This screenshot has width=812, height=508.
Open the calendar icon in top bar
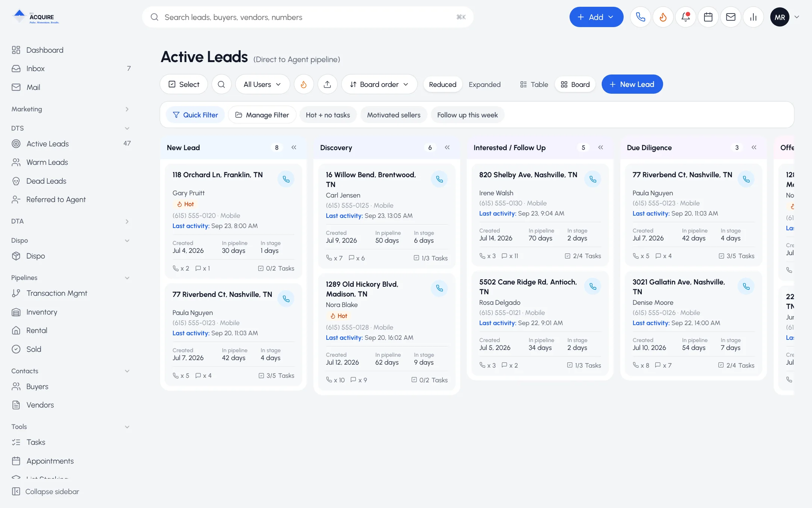pos(708,17)
